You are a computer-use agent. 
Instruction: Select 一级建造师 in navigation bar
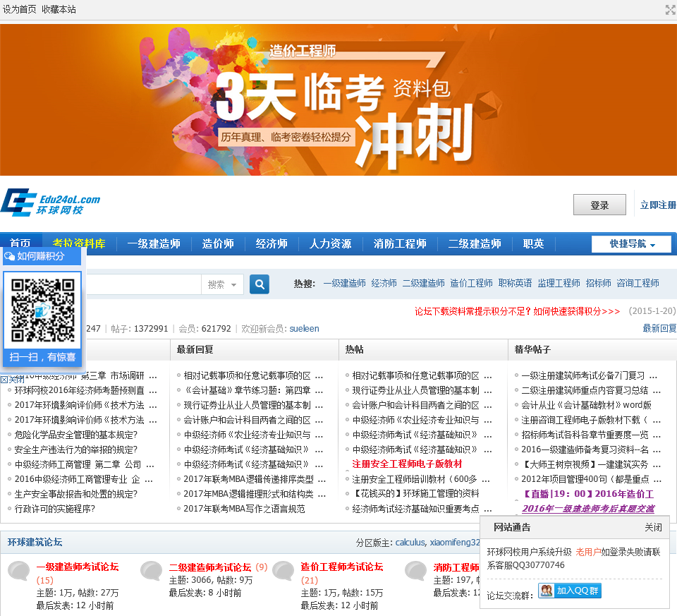154,243
